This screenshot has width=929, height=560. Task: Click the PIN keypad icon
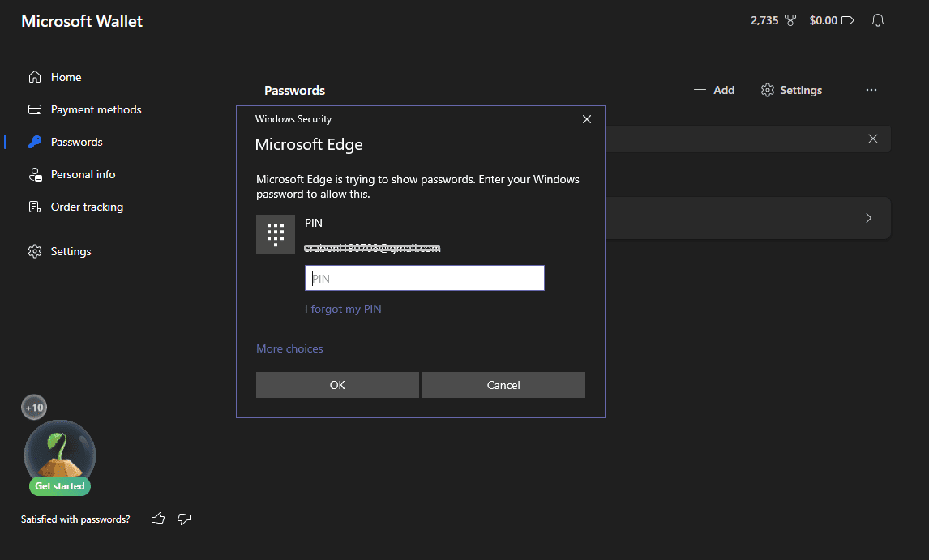tap(276, 234)
